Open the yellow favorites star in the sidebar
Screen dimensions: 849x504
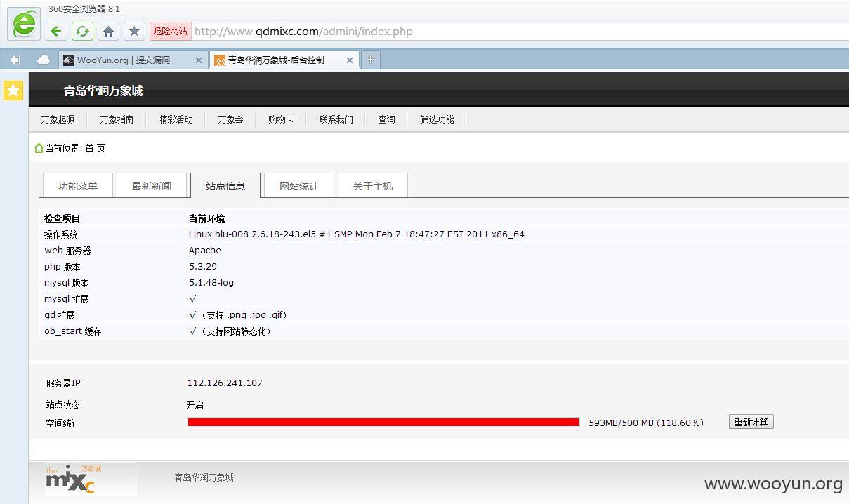pos(13,90)
